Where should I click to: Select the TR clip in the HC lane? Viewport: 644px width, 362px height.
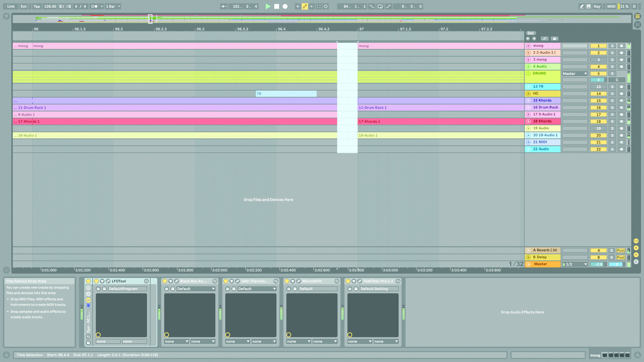tap(286, 94)
